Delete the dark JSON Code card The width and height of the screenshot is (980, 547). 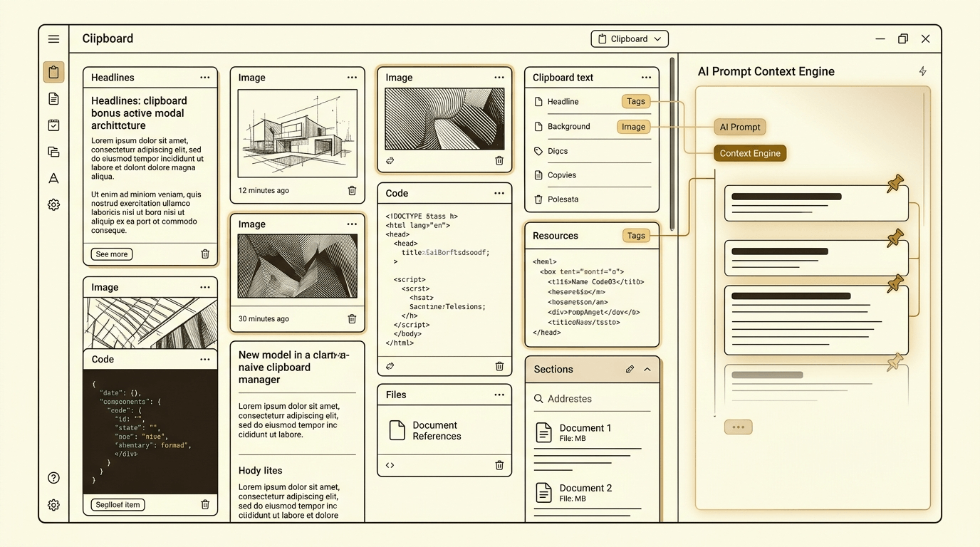(x=205, y=504)
